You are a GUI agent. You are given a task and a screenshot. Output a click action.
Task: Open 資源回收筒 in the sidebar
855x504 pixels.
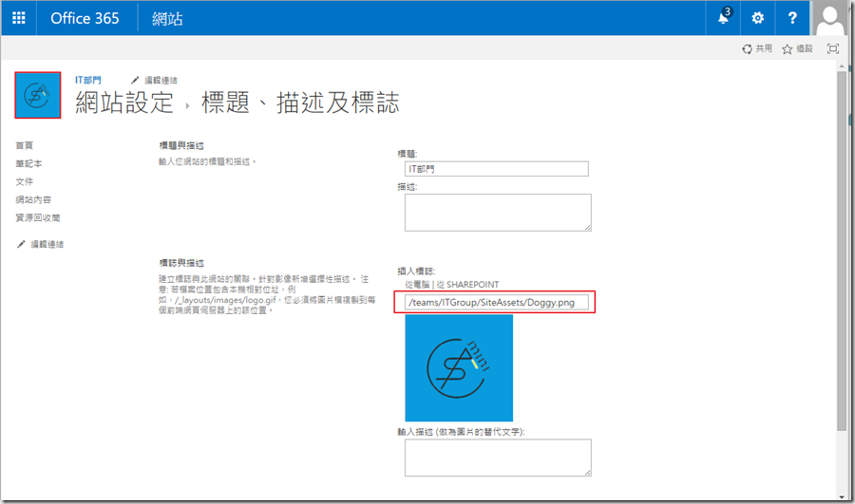[38, 217]
